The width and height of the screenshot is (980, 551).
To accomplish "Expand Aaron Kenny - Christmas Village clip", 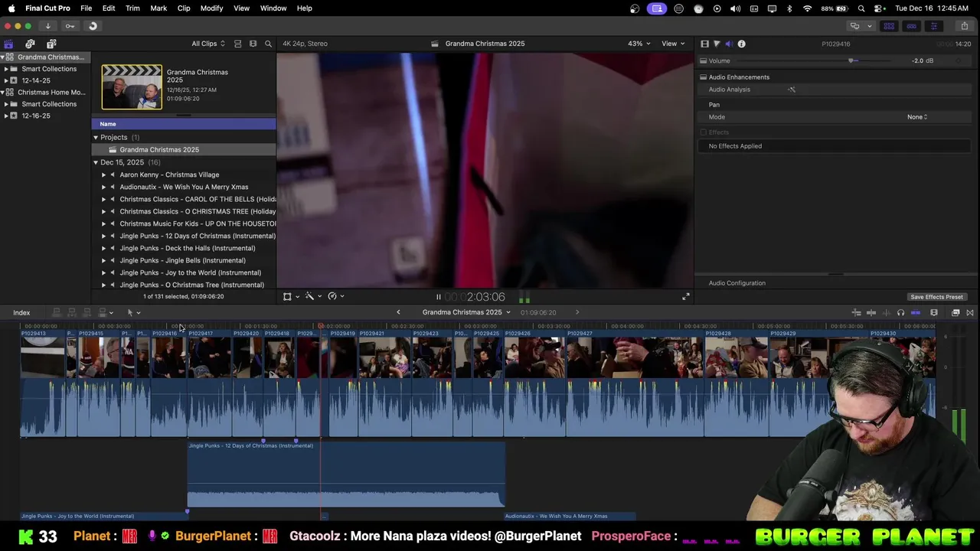I will [x=104, y=174].
